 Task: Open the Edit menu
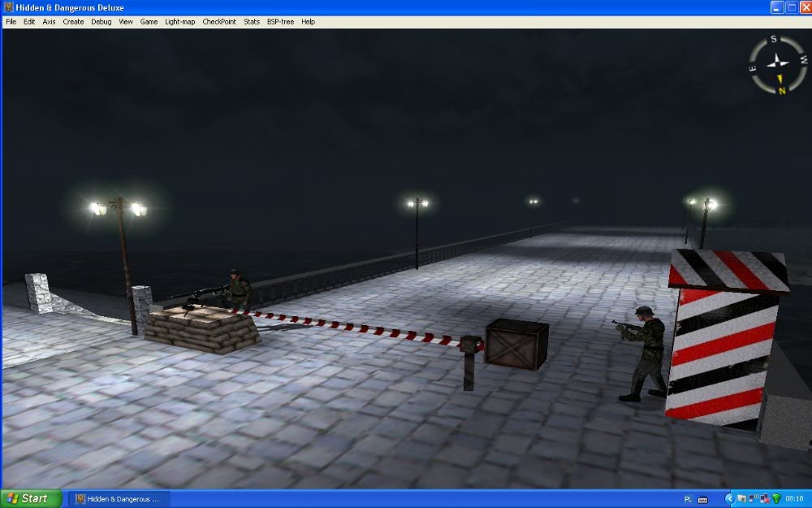pos(29,22)
